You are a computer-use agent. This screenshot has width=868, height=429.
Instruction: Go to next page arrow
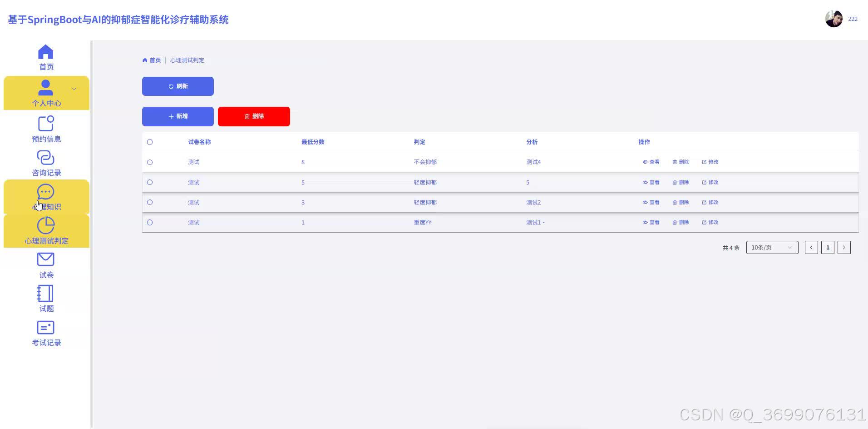pyautogui.click(x=844, y=247)
